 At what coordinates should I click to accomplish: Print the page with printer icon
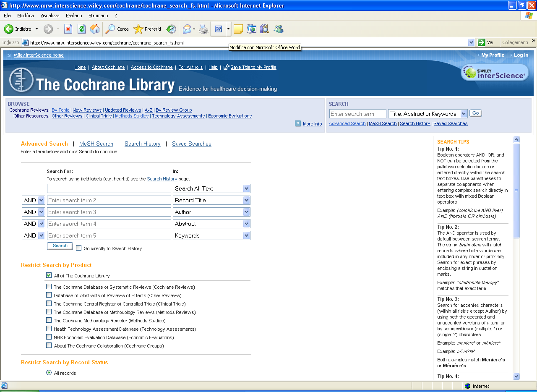coord(203,29)
